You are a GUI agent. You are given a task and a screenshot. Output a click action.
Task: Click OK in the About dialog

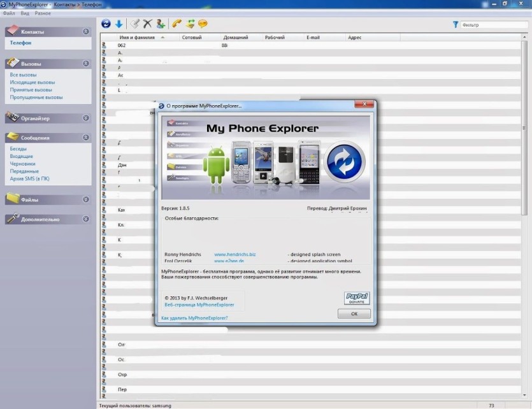click(x=354, y=313)
